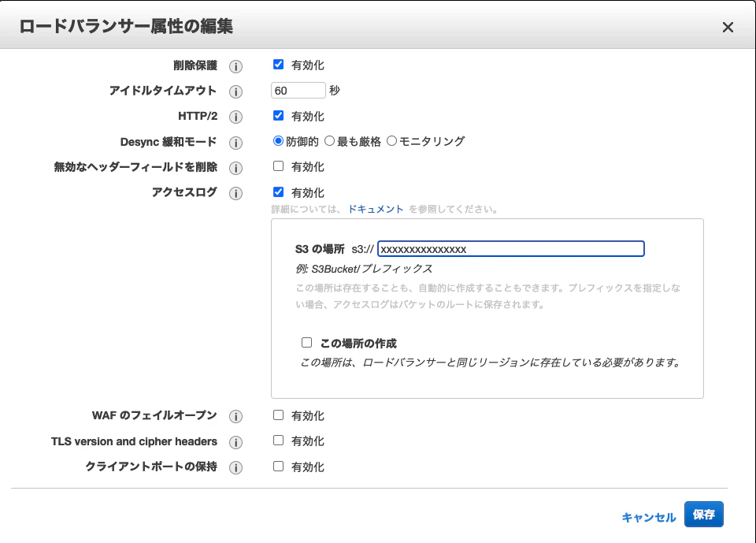
Task: Open TLS version and cipher headers info
Action: click(235, 442)
